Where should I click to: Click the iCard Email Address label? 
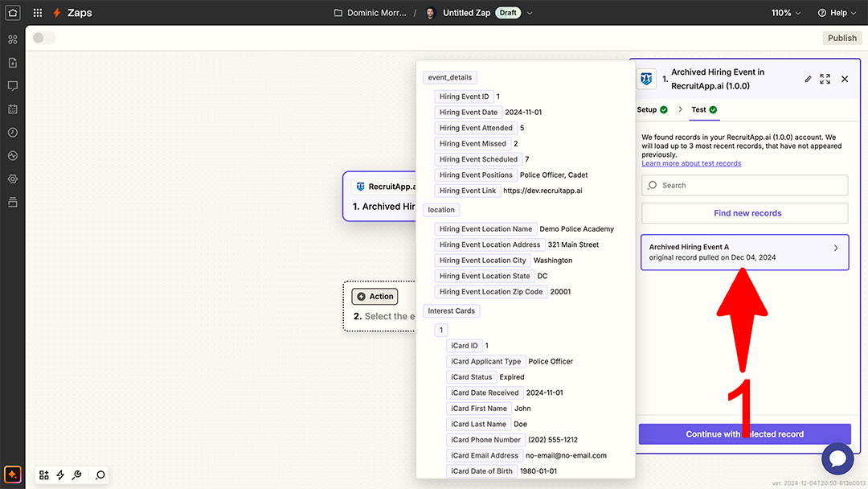(x=485, y=455)
